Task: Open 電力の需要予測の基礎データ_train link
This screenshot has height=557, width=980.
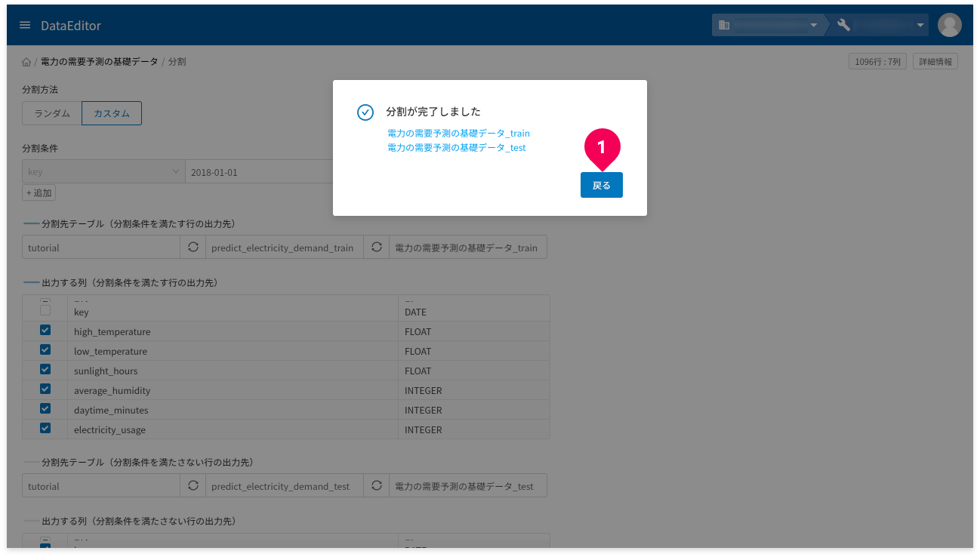Action: coord(458,134)
